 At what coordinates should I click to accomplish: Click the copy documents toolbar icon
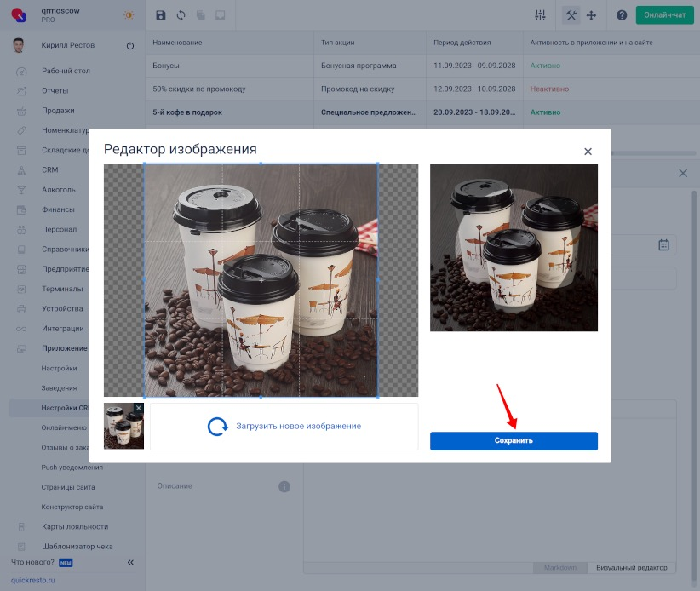point(201,15)
